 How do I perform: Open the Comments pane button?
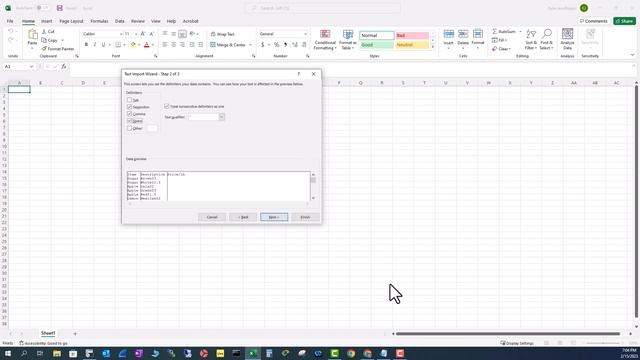click(593, 21)
